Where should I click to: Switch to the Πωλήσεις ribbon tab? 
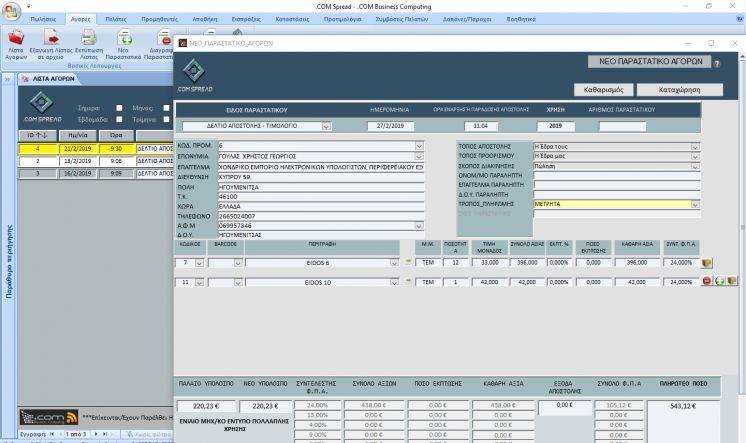(x=43, y=20)
